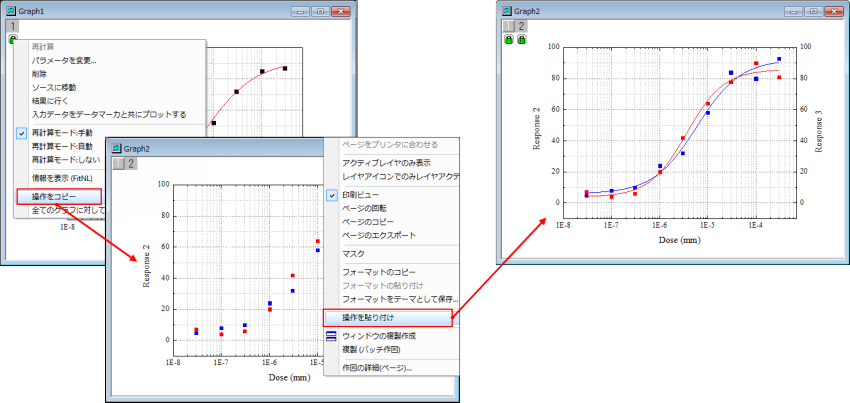Viewport: 850px width, 403px height.
Task: Open パラメータを変更... dialog from menu
Action: click(x=64, y=61)
